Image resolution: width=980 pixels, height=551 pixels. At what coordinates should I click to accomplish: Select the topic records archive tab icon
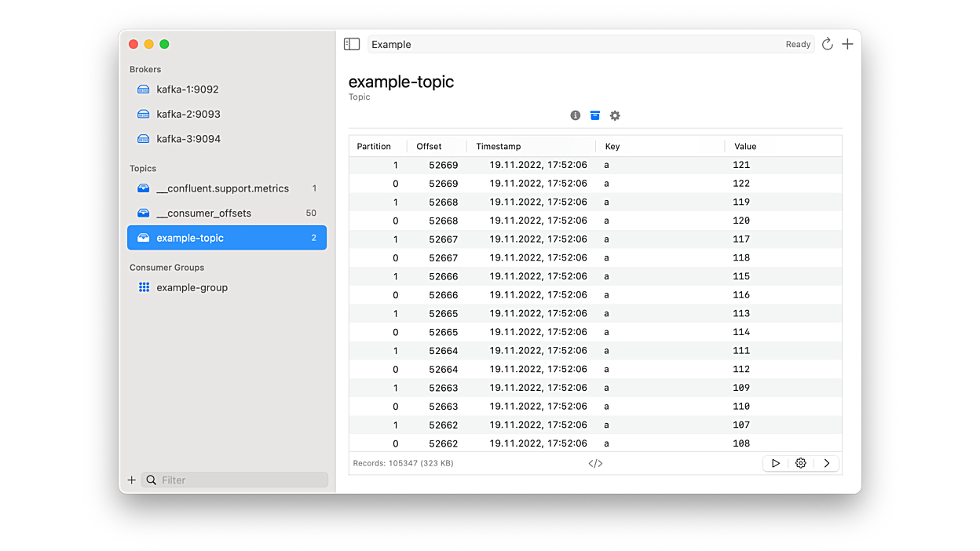[x=595, y=115]
